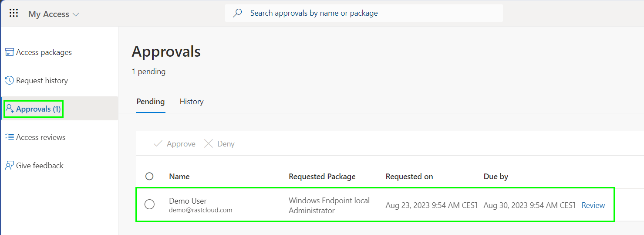The height and width of the screenshot is (235, 644).
Task: Switch to the History tab
Action: [192, 102]
